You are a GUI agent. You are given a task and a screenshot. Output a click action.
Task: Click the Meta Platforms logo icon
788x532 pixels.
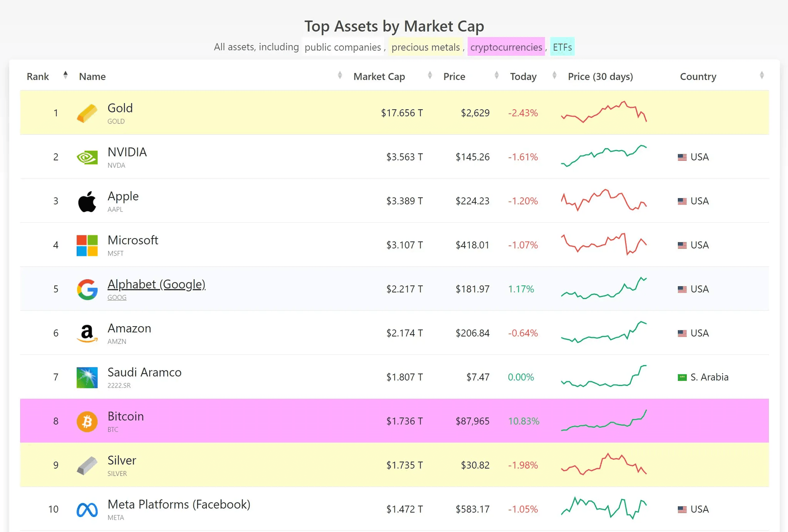click(87, 510)
